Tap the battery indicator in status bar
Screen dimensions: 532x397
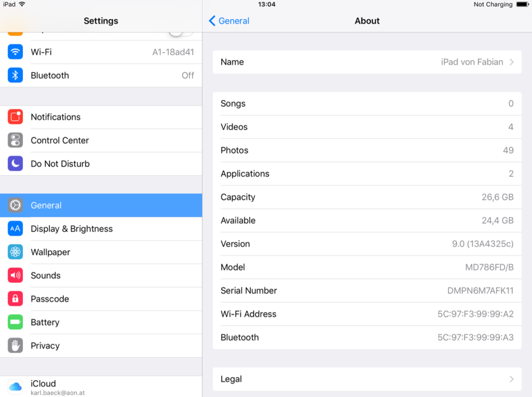[522, 5]
